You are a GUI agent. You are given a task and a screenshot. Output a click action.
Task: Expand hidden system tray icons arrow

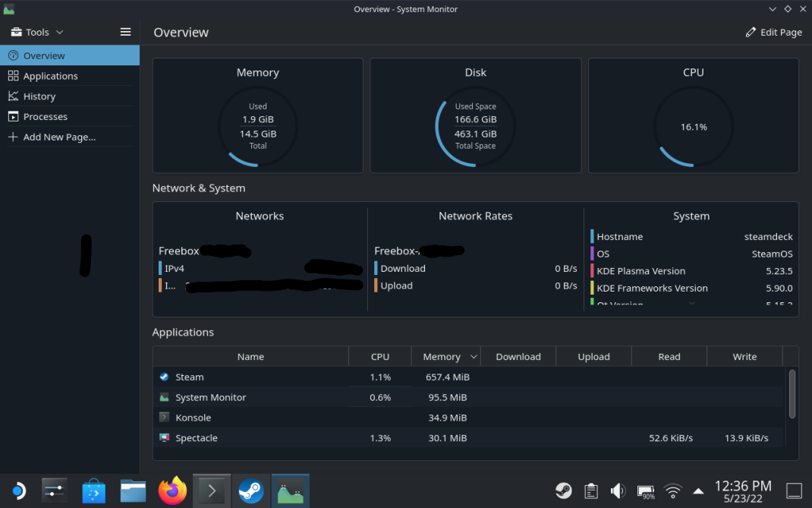(x=698, y=491)
